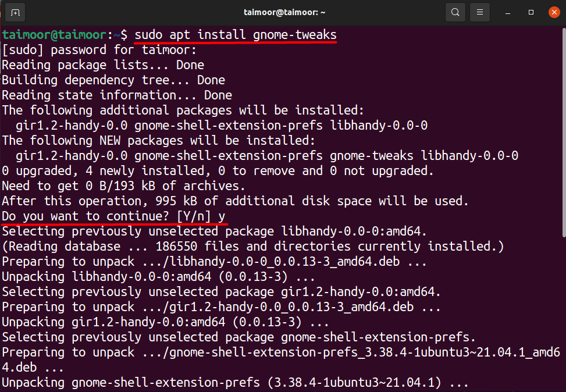Image resolution: width=566 pixels, height=392 pixels.
Task: Click the vertical scrollbar thumb
Action: click(564, 133)
